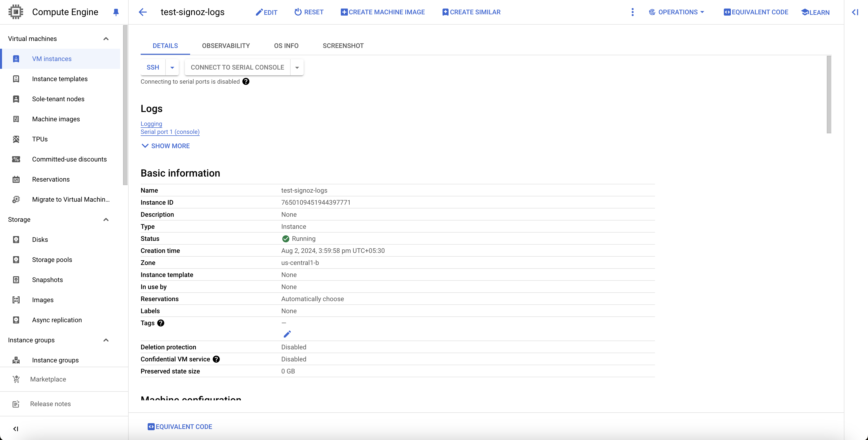Image resolution: width=868 pixels, height=440 pixels.
Task: Click the instance ID 7650109451944397771
Action: (316, 202)
